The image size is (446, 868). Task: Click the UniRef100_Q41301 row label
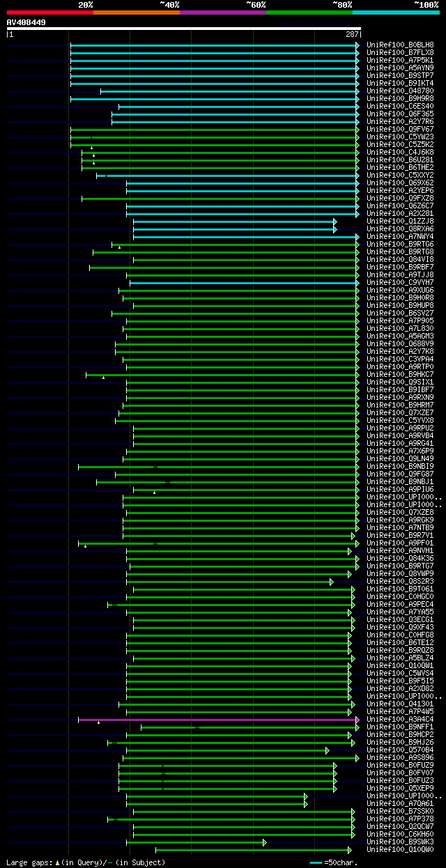tap(400, 704)
